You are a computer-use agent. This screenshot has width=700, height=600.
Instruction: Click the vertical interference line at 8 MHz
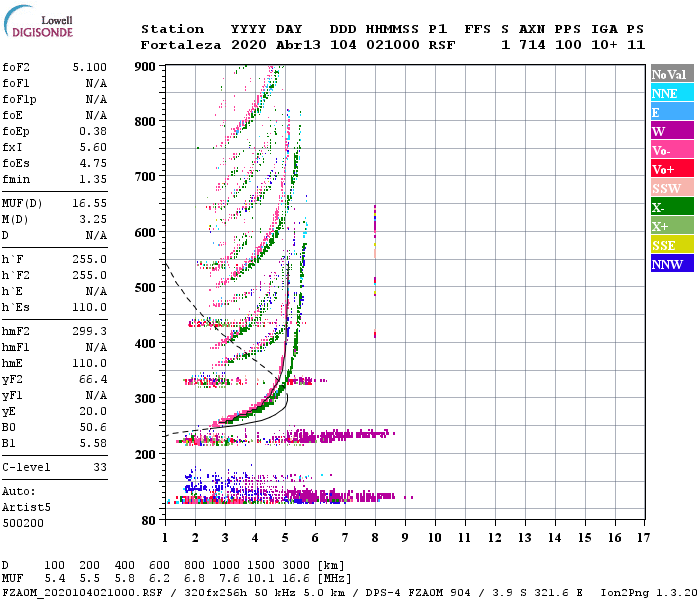click(375, 271)
